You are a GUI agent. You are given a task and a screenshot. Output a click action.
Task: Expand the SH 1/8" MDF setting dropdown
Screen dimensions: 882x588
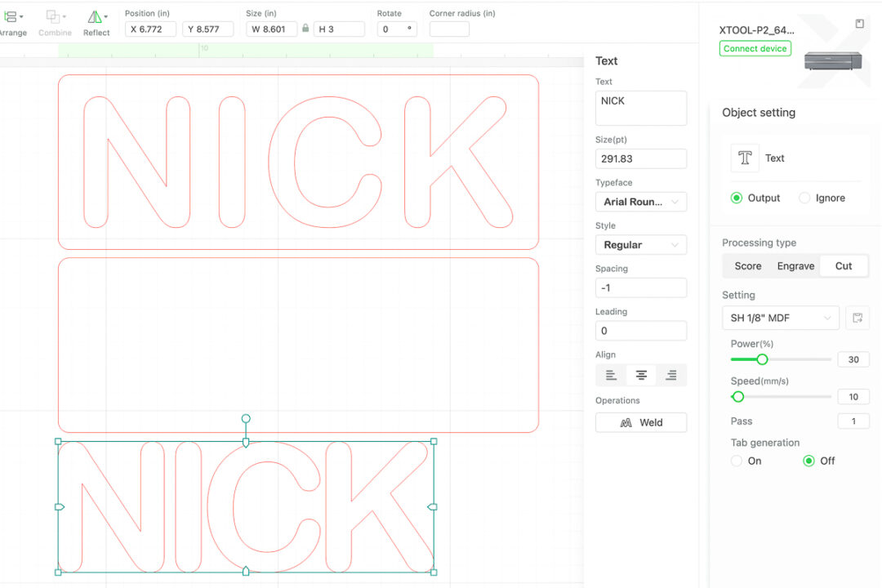tap(780, 318)
